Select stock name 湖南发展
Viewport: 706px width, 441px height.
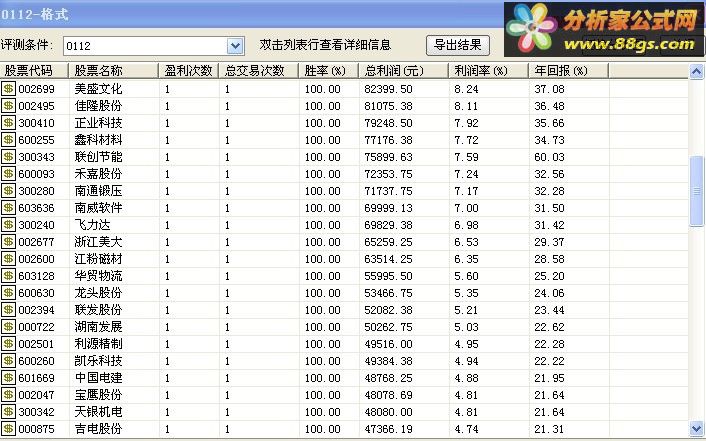[98, 327]
